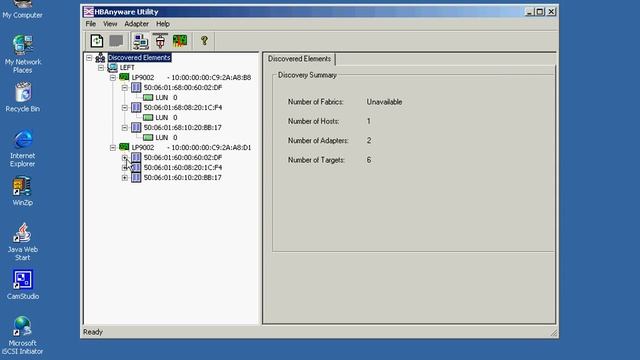Click the HBA card icon for A8:D1
640x360 pixels.
click(x=124, y=147)
